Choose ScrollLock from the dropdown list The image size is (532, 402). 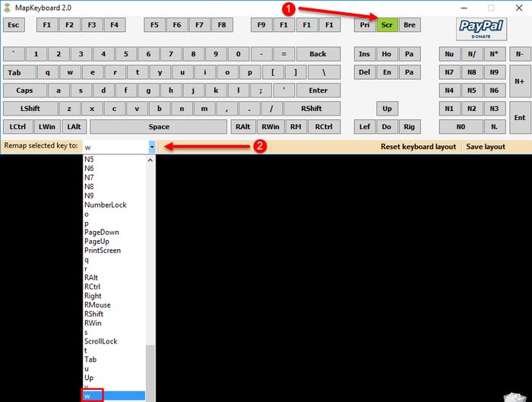[x=100, y=341]
